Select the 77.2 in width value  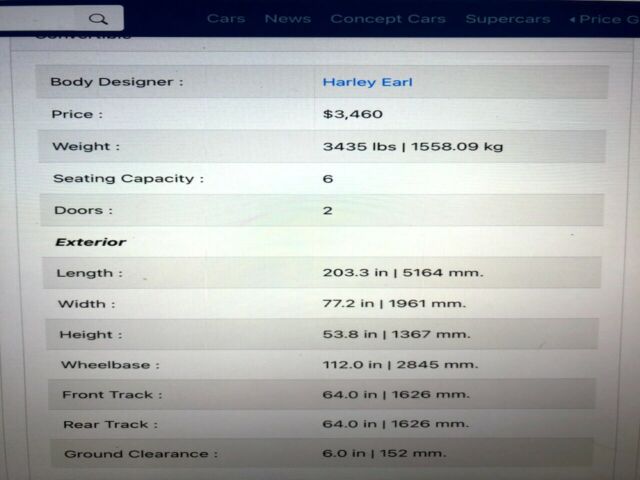[x=394, y=304]
